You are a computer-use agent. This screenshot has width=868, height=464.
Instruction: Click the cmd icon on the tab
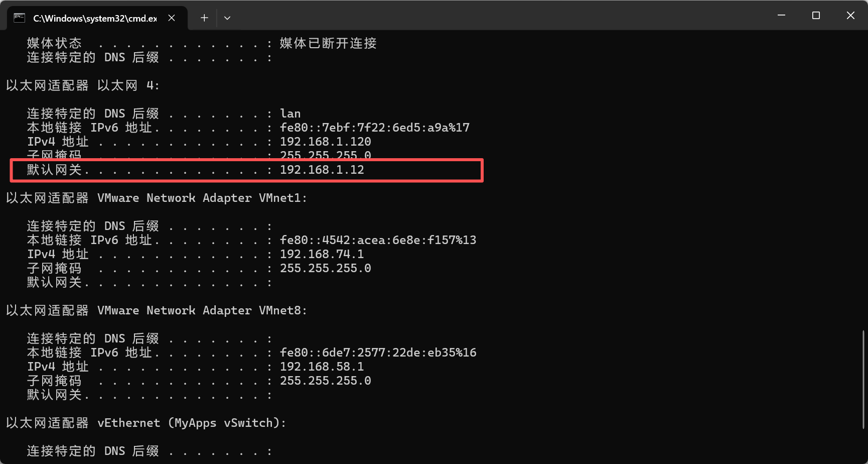click(20, 18)
